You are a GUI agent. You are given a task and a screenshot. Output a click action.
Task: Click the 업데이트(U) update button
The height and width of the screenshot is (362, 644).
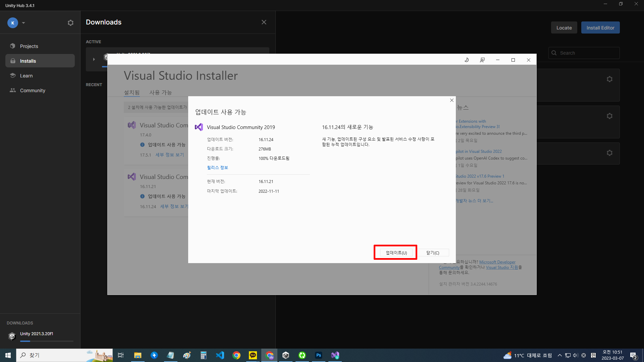click(396, 253)
